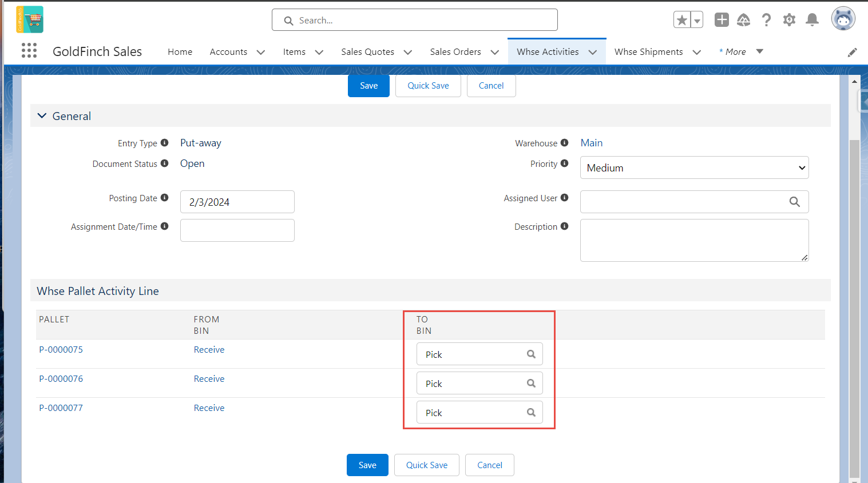This screenshot has width=868, height=483.
Task: Open the Sales Quotes tab
Action: (367, 51)
